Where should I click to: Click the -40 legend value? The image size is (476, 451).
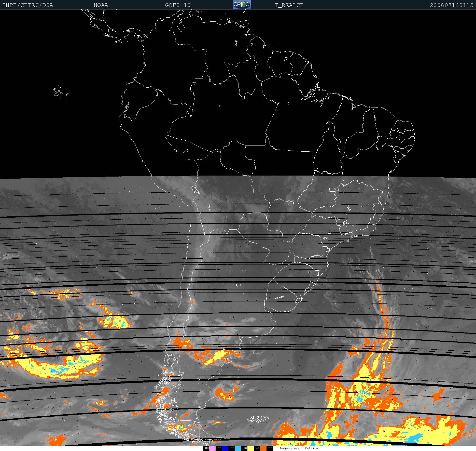257,448
